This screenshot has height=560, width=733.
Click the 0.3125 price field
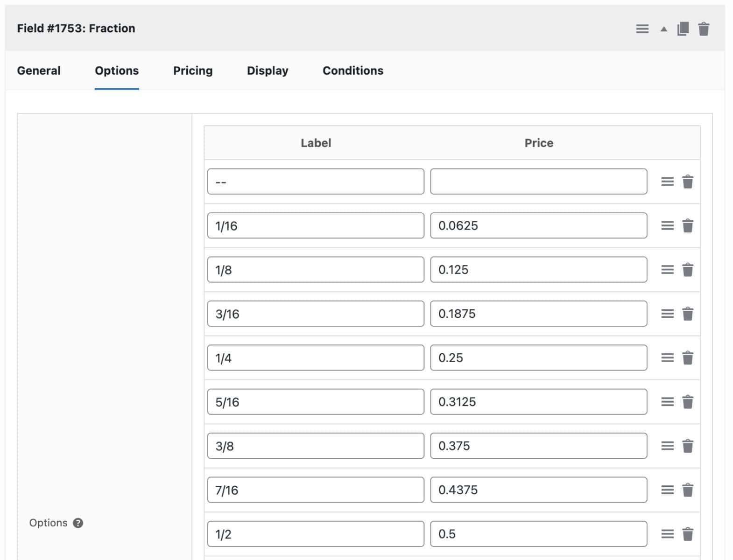(x=539, y=401)
